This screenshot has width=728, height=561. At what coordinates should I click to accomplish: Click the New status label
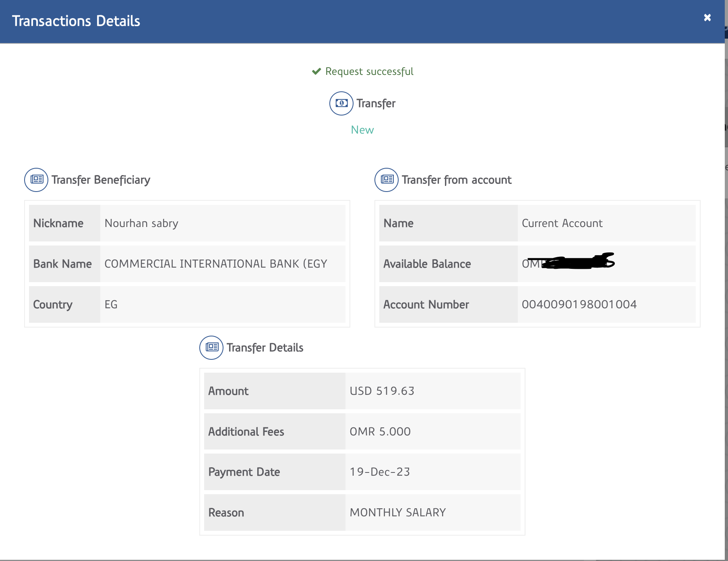362,130
